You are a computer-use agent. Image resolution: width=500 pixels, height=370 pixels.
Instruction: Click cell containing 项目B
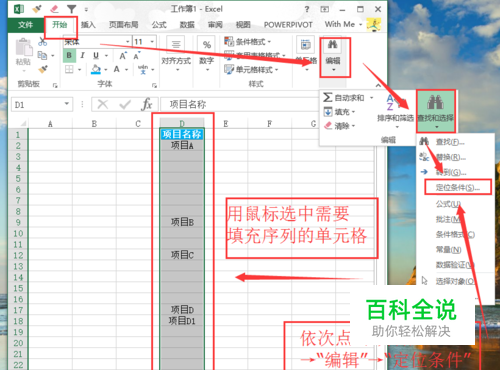point(182,222)
